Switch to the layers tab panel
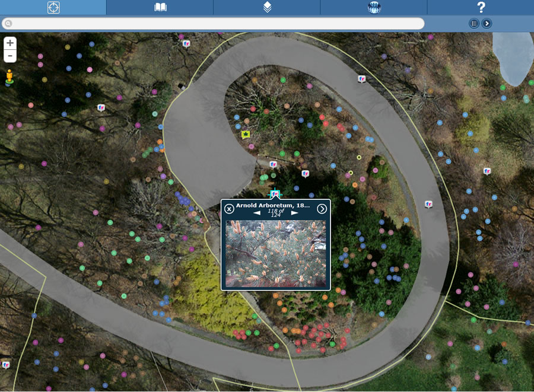This screenshot has height=392, width=534. (266, 8)
